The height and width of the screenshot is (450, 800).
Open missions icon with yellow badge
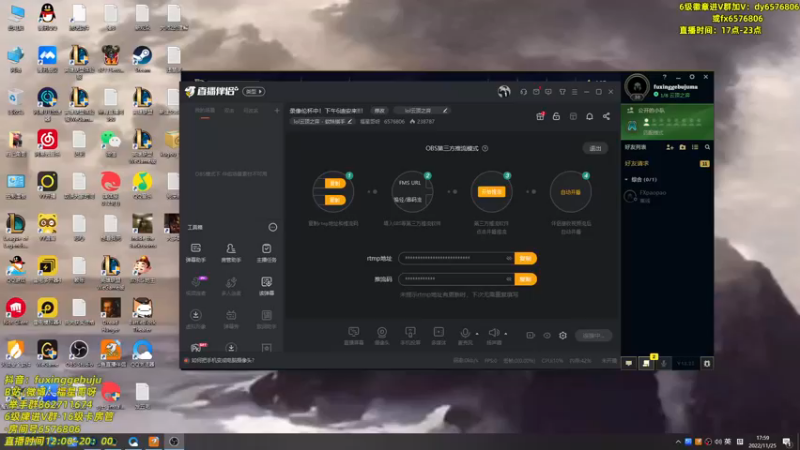point(646,362)
